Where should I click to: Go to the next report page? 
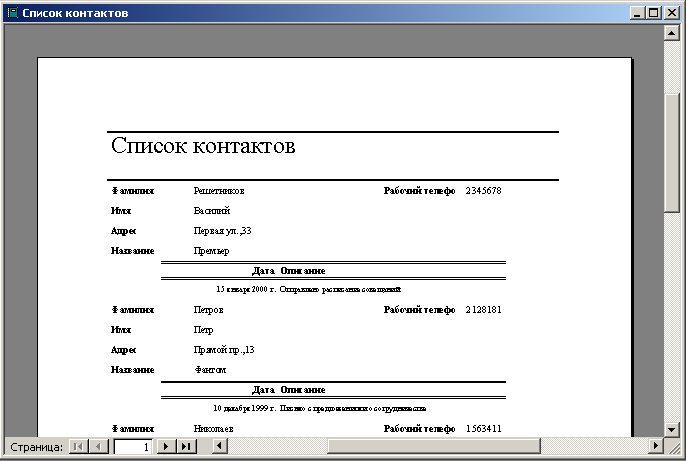pos(166,447)
